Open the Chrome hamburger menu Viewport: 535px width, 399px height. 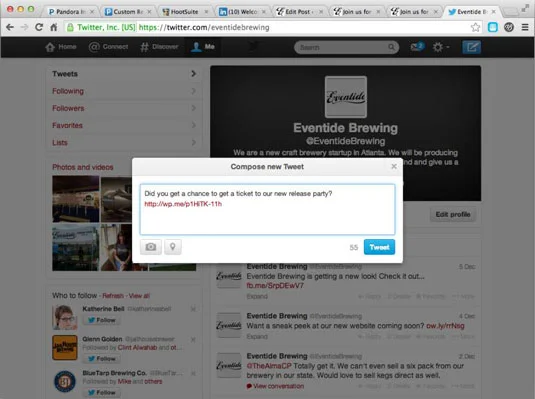(x=525, y=27)
